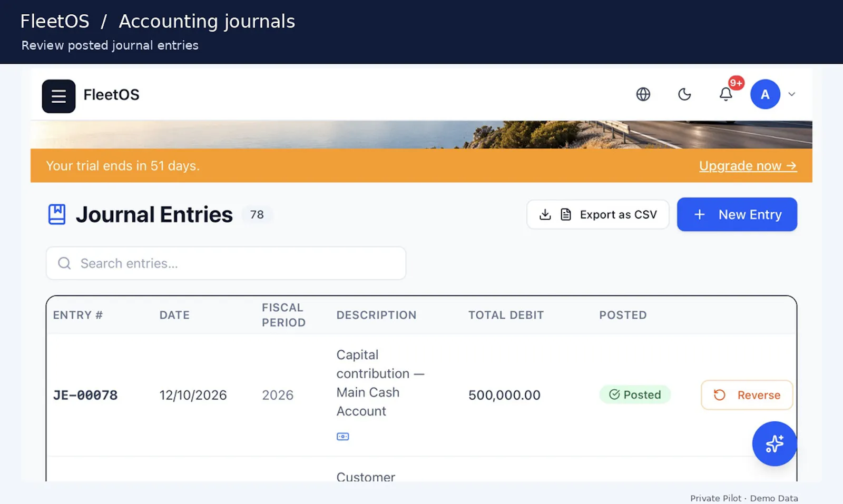This screenshot has height=504, width=843.
Task: Open the hamburger navigation menu
Action: [58, 96]
